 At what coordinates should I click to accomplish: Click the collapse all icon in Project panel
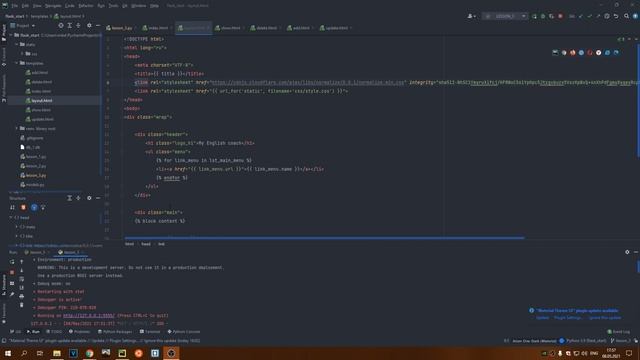pos(78,25)
